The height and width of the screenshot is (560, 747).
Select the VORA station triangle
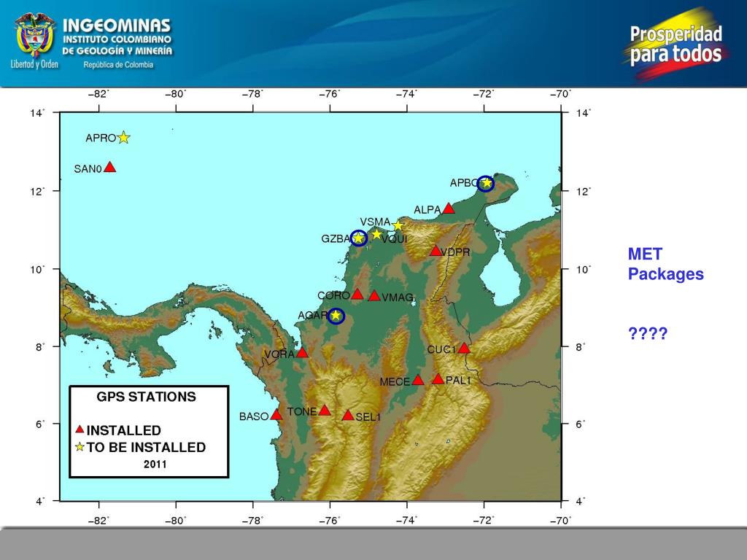tap(302, 353)
